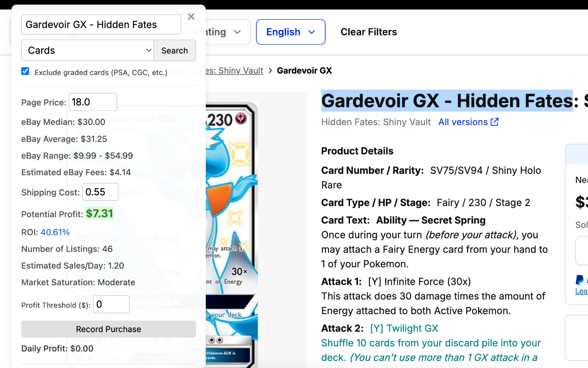Click the Product Details heading
The height and width of the screenshot is (368, 588).
coord(357,151)
